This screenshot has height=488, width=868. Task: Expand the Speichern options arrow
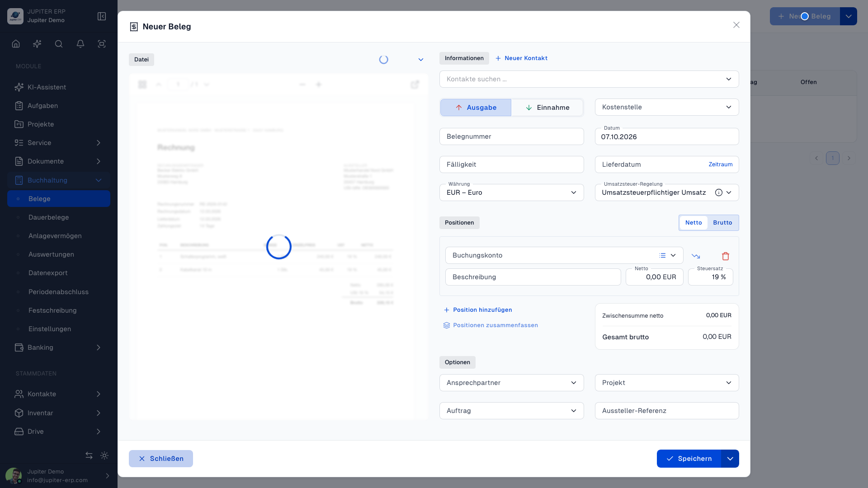point(730,459)
